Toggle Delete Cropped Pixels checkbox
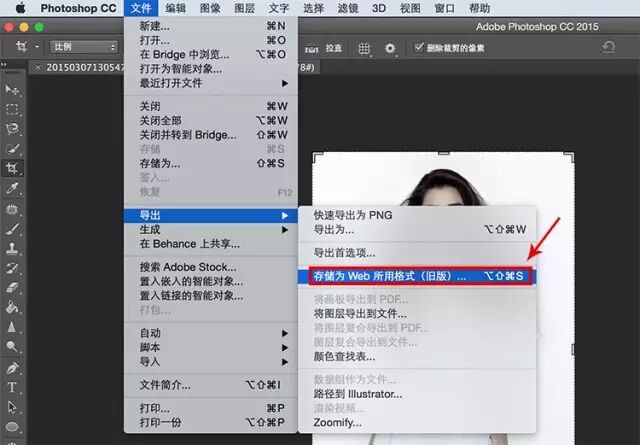 (x=418, y=48)
